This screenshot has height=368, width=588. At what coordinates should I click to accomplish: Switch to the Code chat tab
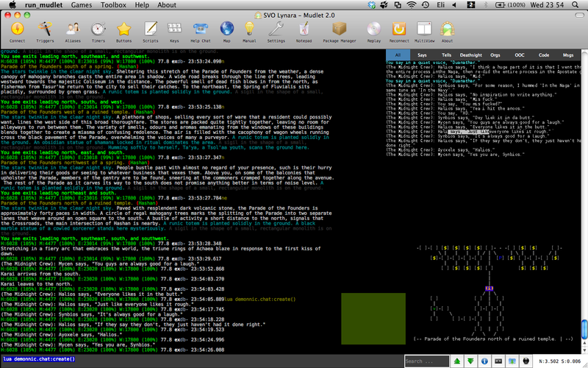coord(544,54)
